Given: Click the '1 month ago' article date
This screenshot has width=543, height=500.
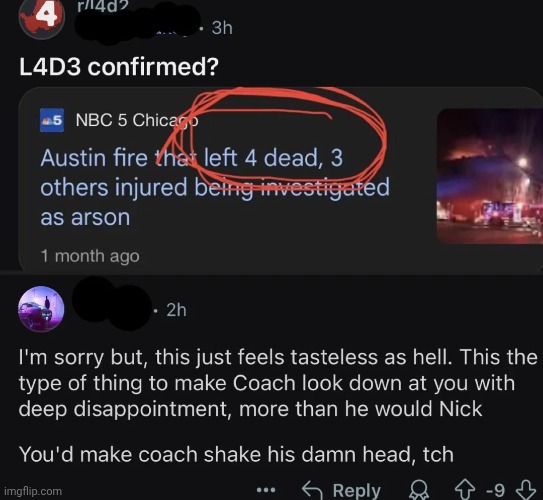Looking at the screenshot, I should (90, 256).
